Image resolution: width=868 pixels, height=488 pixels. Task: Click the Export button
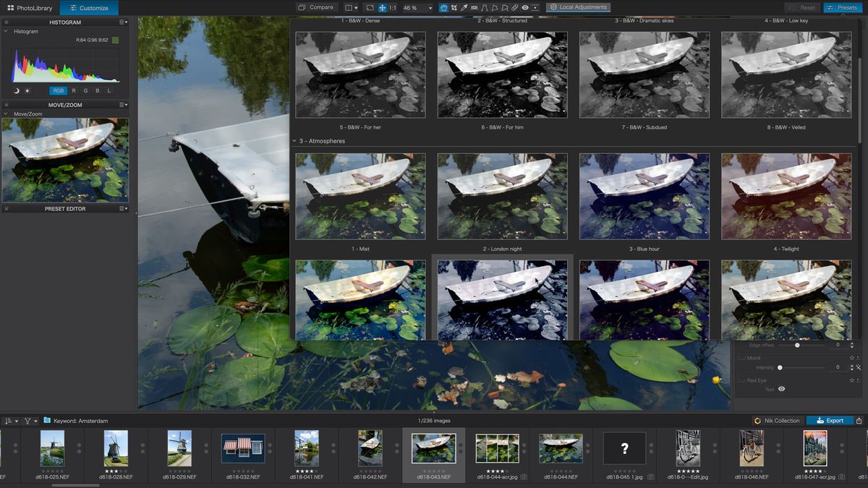point(829,420)
